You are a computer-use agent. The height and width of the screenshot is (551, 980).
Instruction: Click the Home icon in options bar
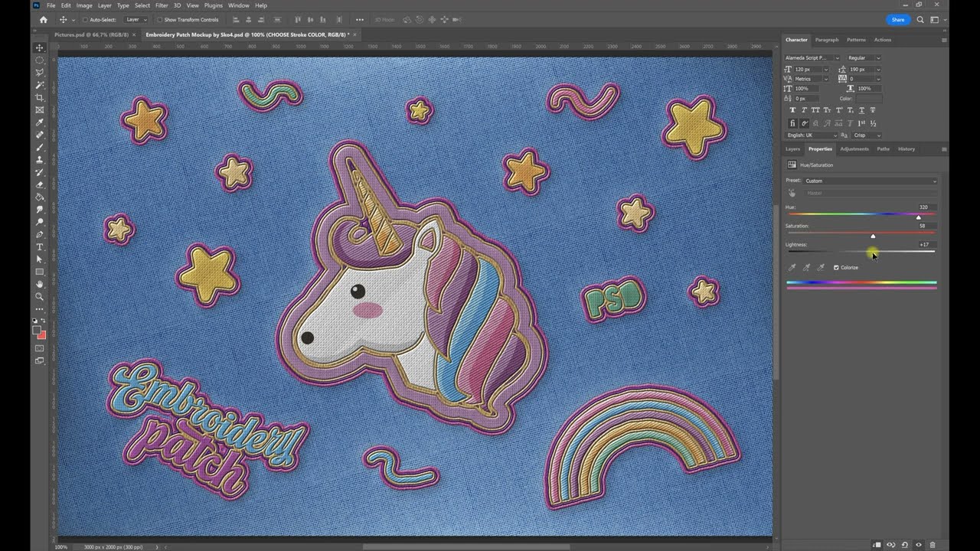pos(43,20)
